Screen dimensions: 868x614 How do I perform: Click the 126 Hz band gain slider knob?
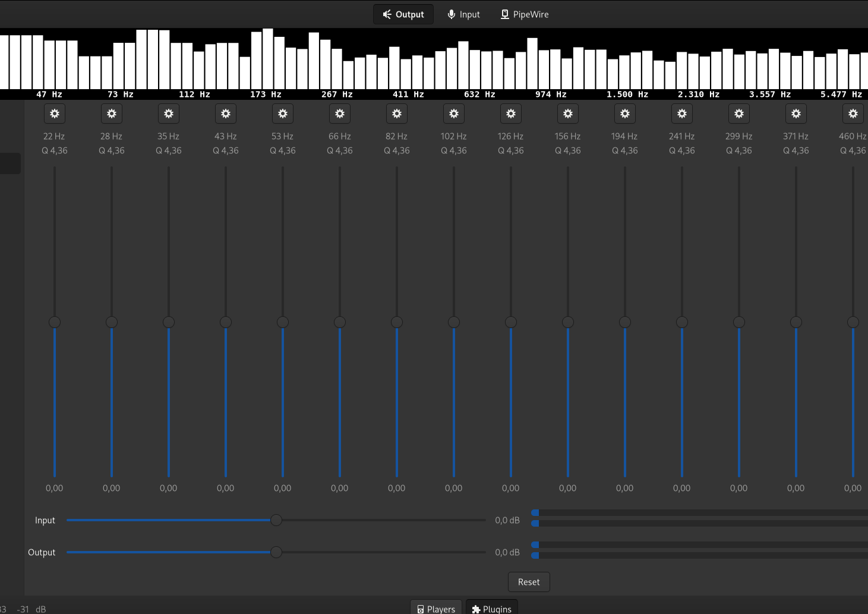[x=511, y=322]
